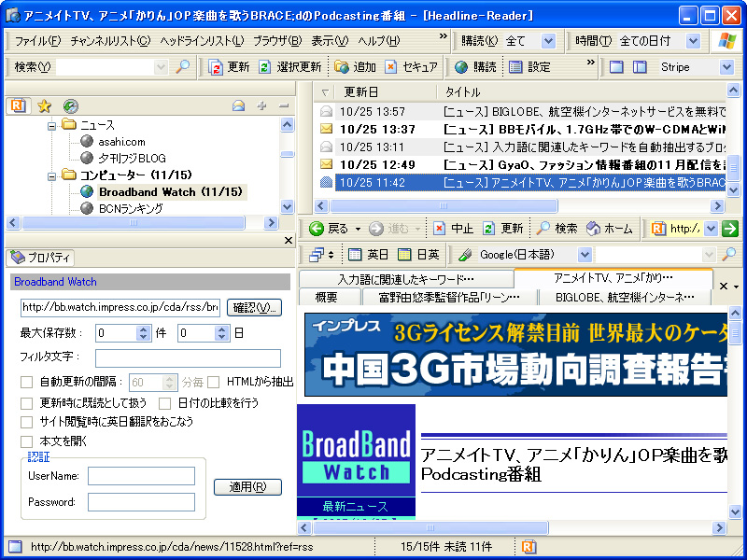Screen dimensions: 747x560
Task: Click the 更新 refresh icon on the toolbar
Action: tap(216, 68)
